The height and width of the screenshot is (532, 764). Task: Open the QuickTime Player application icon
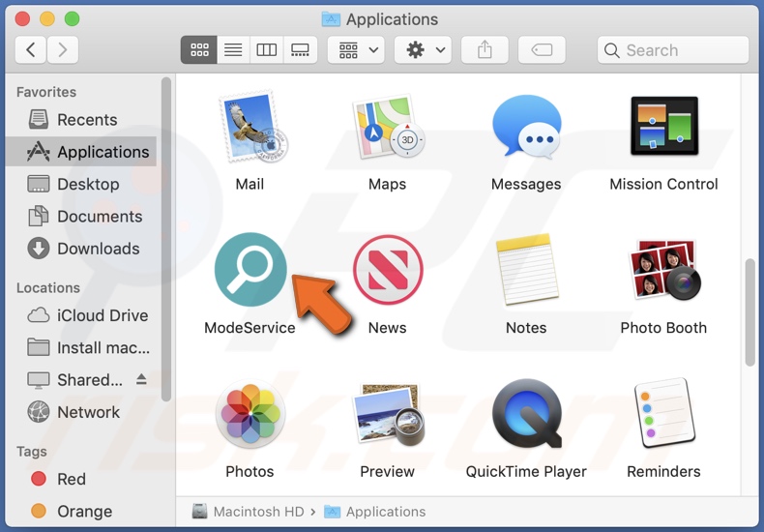click(x=527, y=414)
